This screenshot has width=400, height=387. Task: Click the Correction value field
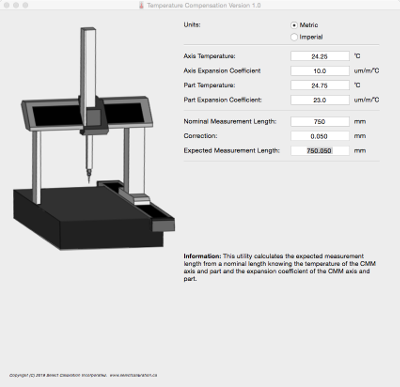pos(320,136)
